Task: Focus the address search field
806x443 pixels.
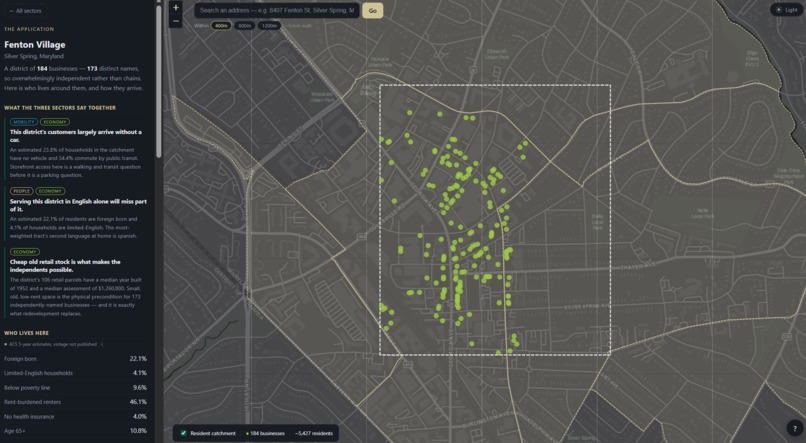Action: tap(277, 10)
